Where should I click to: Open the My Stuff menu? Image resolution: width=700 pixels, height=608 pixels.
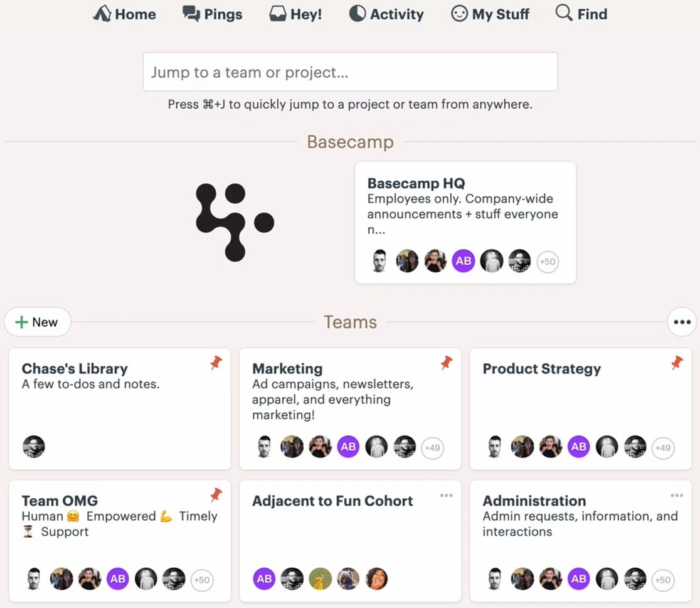pyautogui.click(x=490, y=14)
